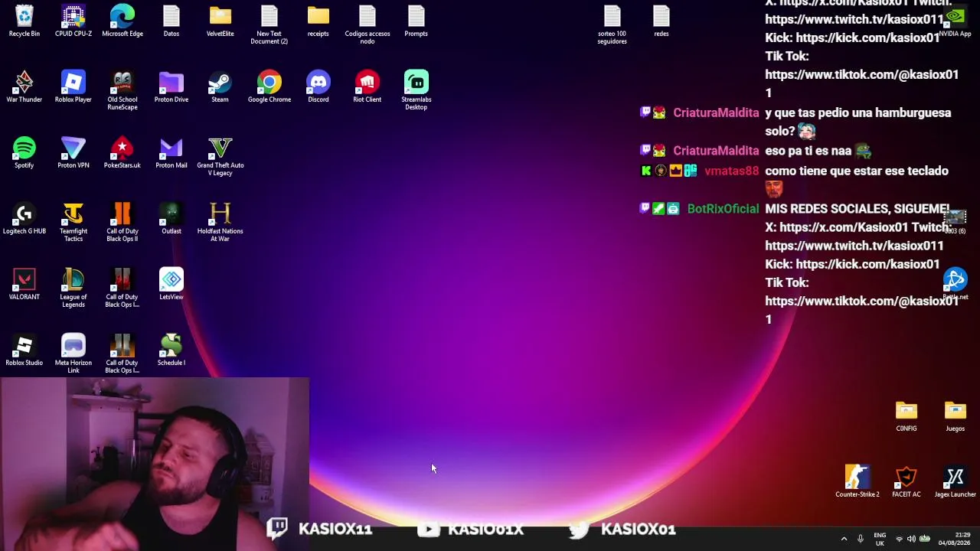Select the Call of Duty icon beside LetsView
Viewport: 980px width, 551px height.
tap(122, 288)
